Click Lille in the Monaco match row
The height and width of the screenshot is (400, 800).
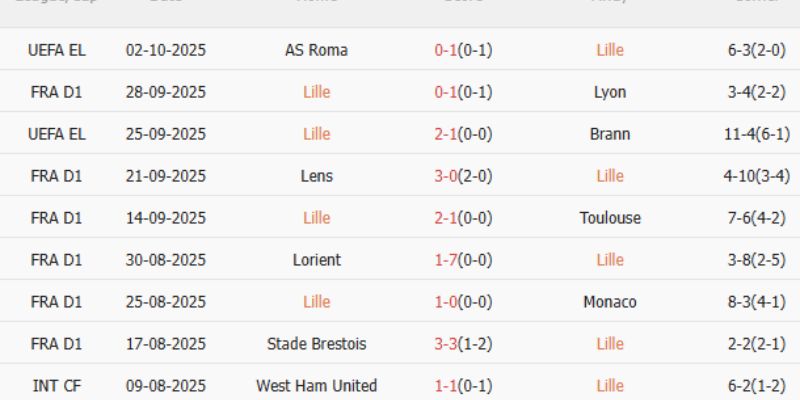tap(316, 302)
